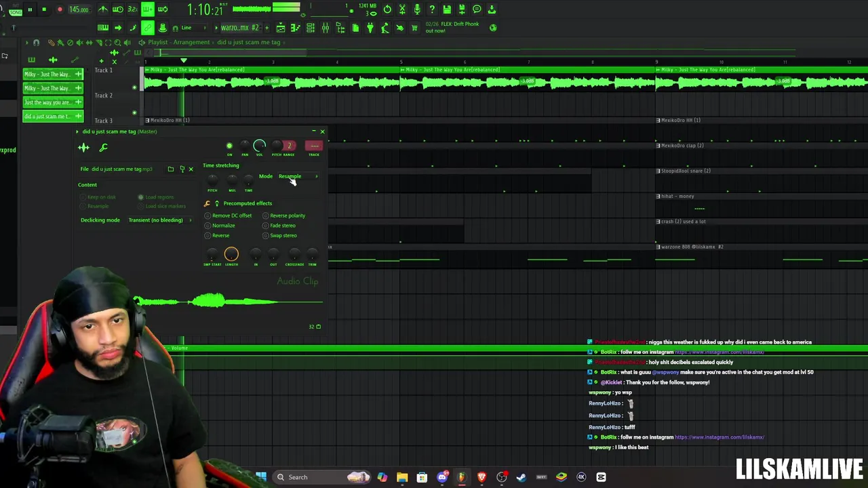Viewport: 868px width, 488px height.
Task: Click the TRACK mixer routing box
Action: (314, 146)
